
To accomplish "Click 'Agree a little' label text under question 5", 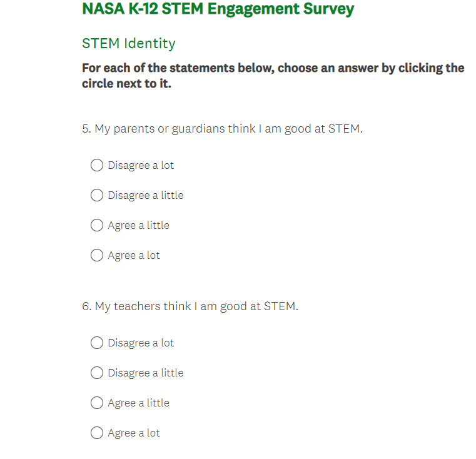I will click(138, 225).
